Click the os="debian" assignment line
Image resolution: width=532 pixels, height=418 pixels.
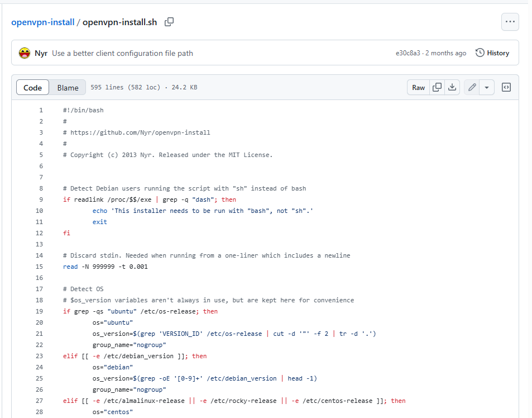113,367
